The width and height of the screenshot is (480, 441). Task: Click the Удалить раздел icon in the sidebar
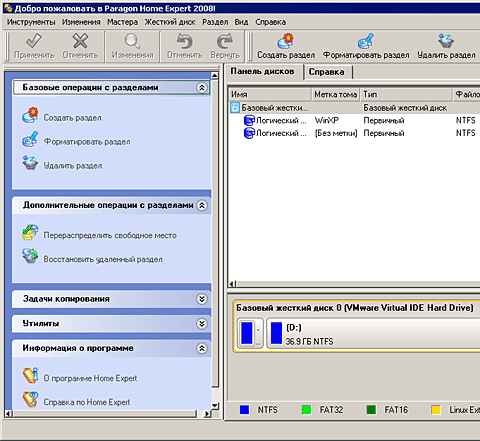tap(30, 163)
